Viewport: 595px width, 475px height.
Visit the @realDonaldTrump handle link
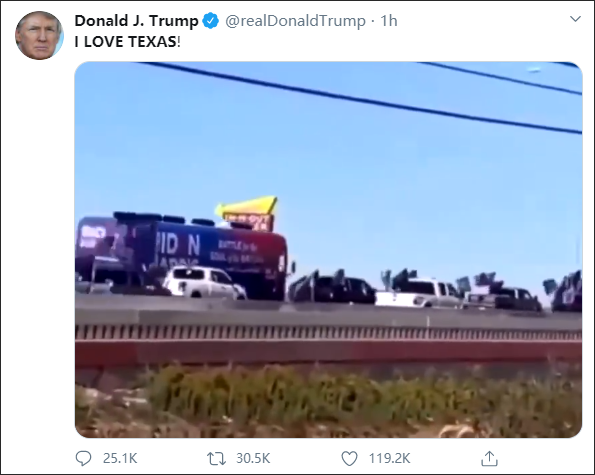296,21
